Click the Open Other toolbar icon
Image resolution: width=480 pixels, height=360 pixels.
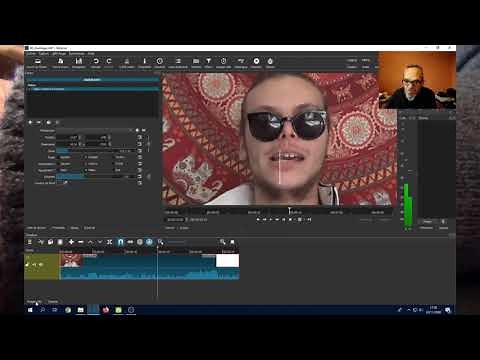point(60,61)
